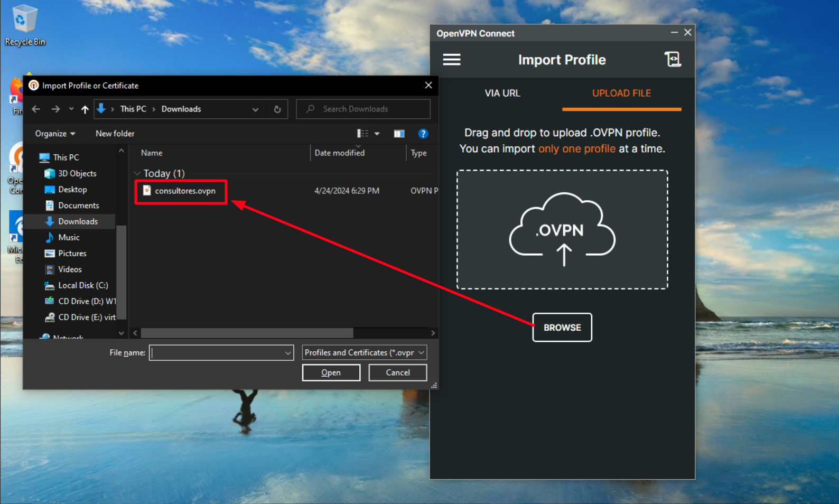Viewport: 839px width, 504px height.
Task: Go up one folder level
Action: 85,109
